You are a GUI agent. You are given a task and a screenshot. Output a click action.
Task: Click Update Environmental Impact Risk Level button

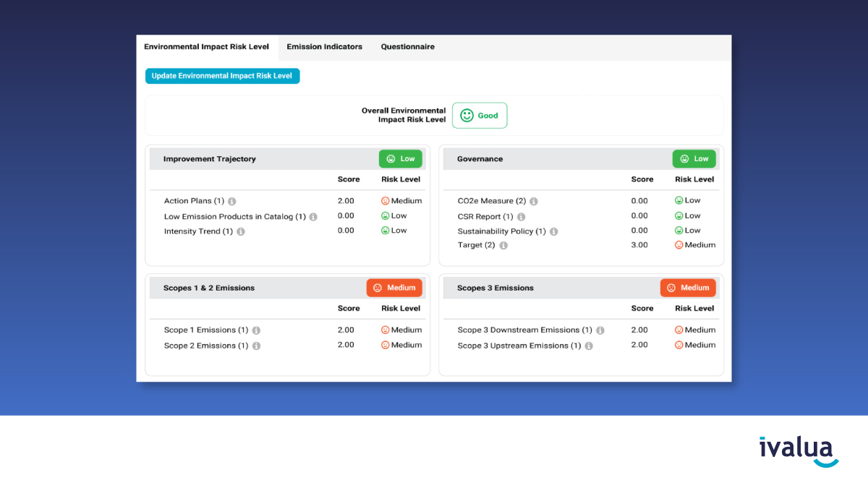[222, 76]
